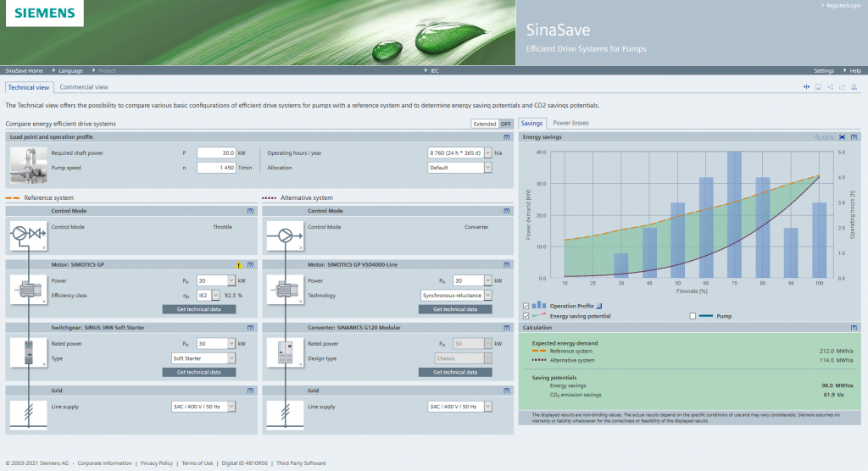The height and width of the screenshot is (471, 868).
Task: Open the Settings menu
Action: [824, 71]
